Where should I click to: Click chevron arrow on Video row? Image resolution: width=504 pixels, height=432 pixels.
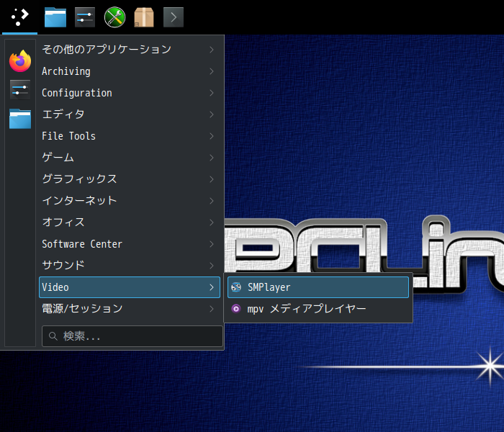click(x=212, y=287)
